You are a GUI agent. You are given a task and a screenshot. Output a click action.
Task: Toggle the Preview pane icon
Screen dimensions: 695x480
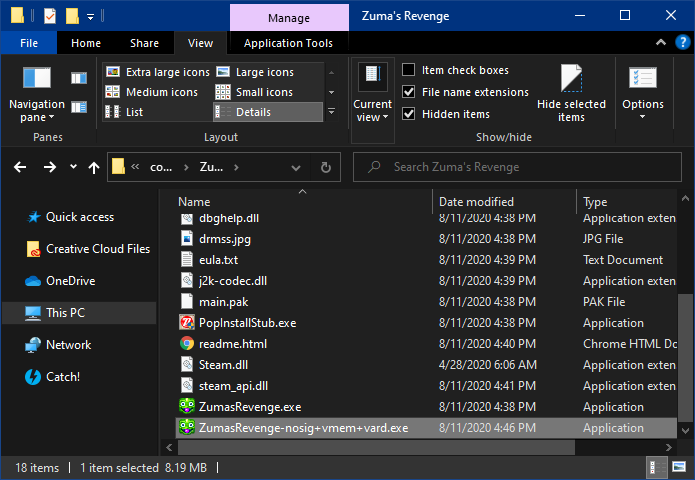(79, 78)
